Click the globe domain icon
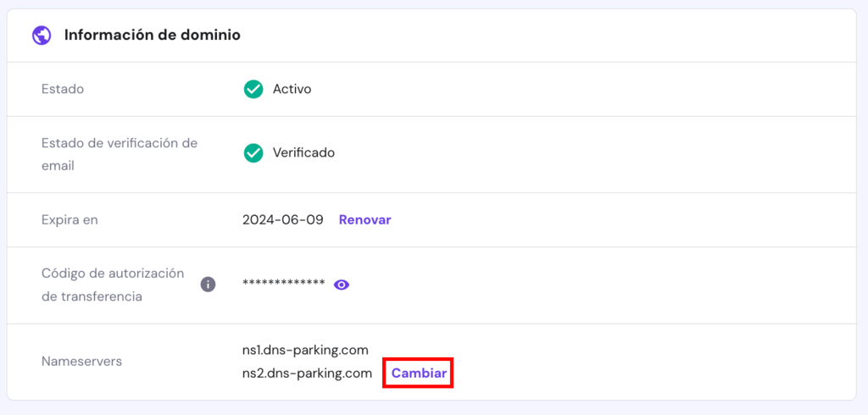 41,36
